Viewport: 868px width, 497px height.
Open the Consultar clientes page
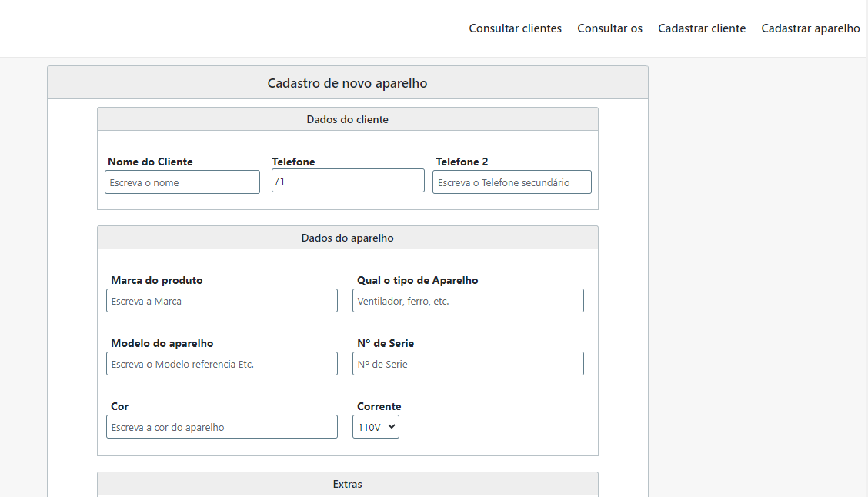click(x=515, y=28)
